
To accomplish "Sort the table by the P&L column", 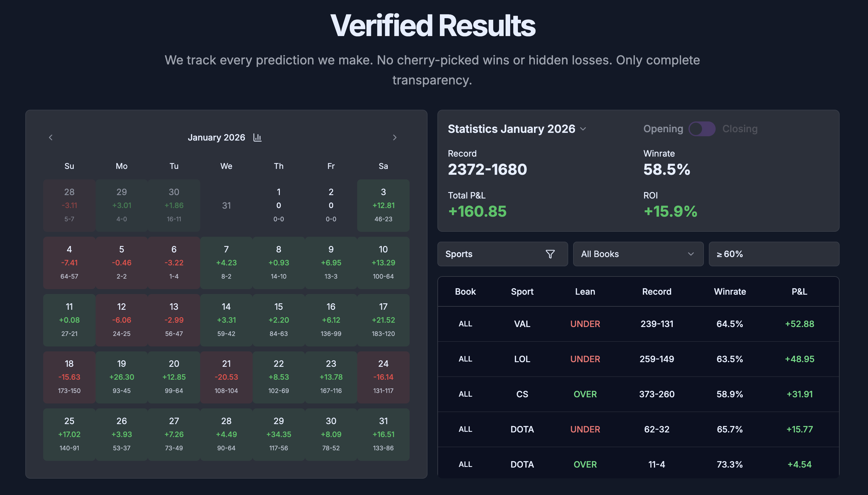I will (799, 291).
